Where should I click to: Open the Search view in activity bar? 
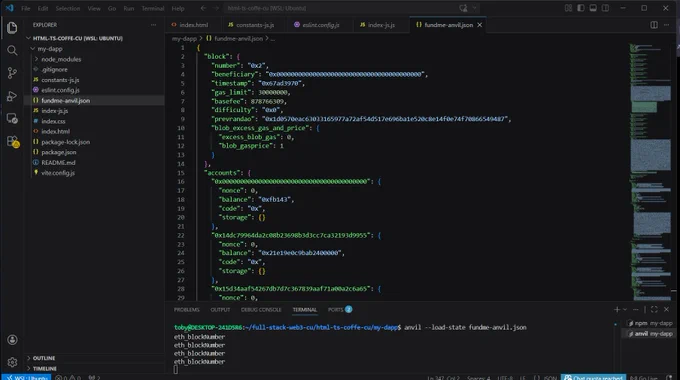pos(12,50)
